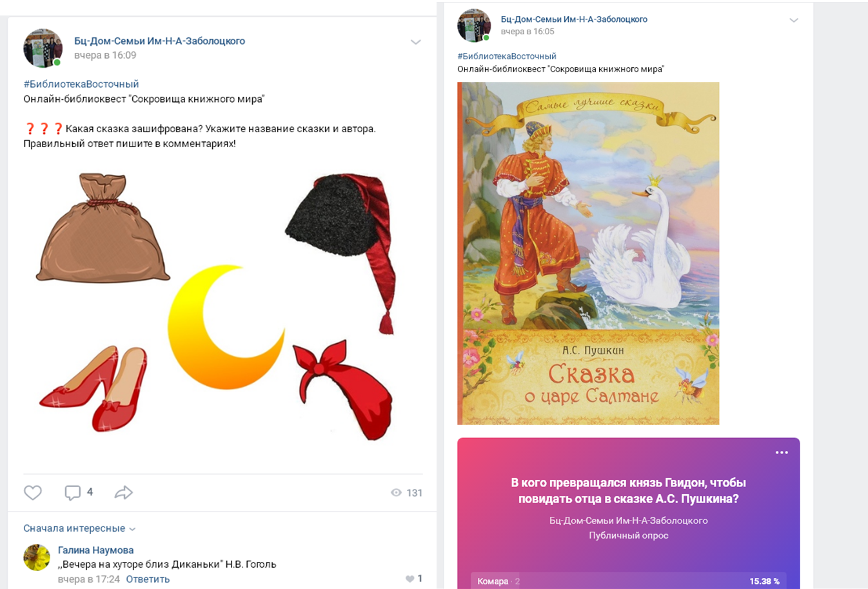Viewport: 868px width, 589px height.
Task: Share the left post with arrow icon
Action: coord(124,493)
